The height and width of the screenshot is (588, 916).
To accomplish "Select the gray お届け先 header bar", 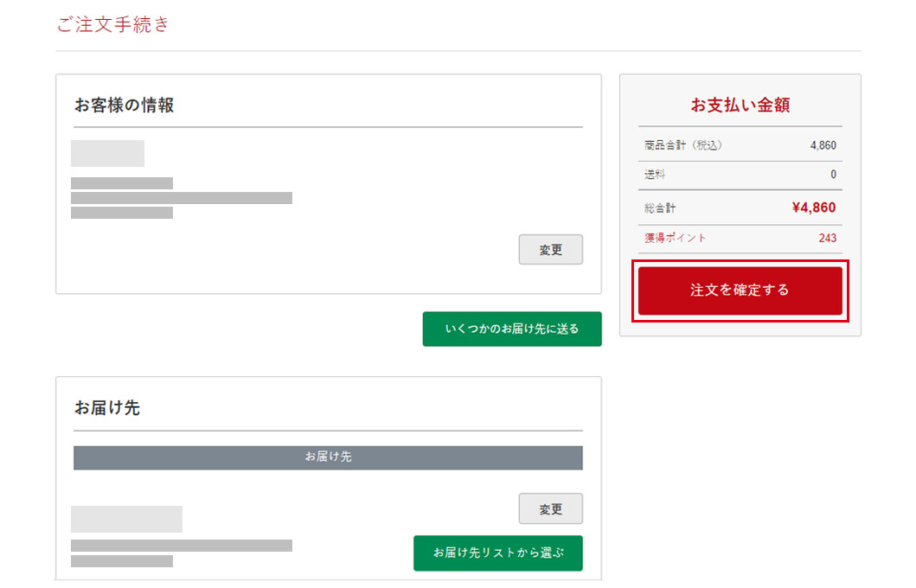I will click(x=328, y=457).
